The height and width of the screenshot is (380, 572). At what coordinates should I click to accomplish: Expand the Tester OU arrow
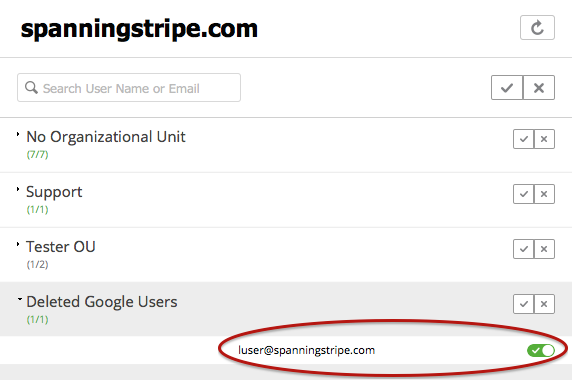[18, 244]
